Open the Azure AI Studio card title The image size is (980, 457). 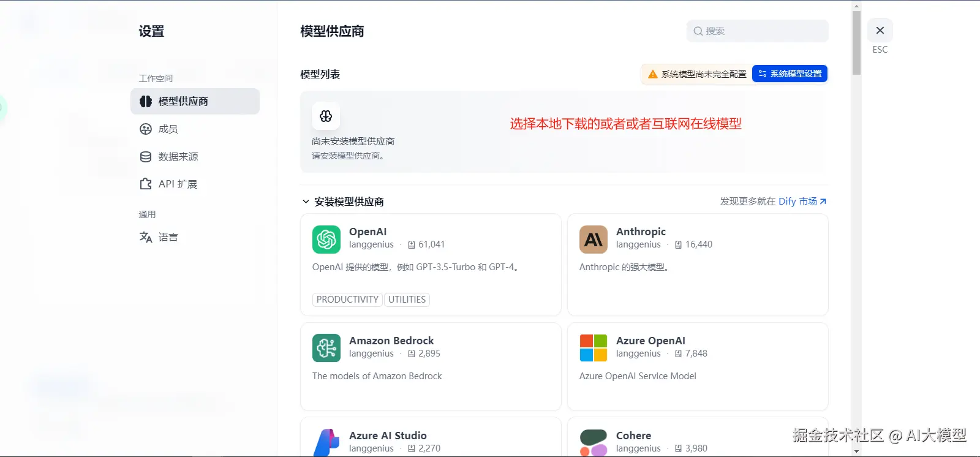pyautogui.click(x=388, y=436)
